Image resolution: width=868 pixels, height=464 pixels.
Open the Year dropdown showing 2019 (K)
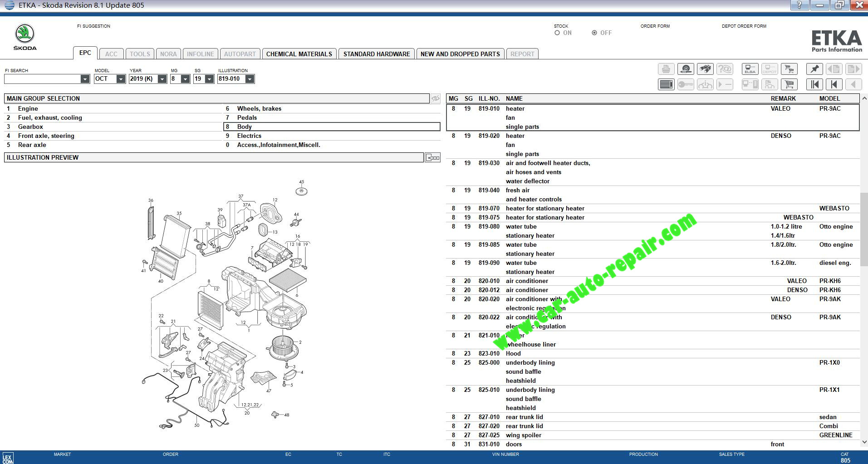tap(162, 79)
